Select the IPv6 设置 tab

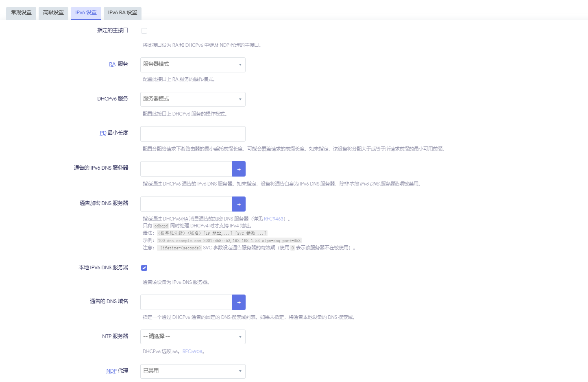pyautogui.click(x=86, y=13)
